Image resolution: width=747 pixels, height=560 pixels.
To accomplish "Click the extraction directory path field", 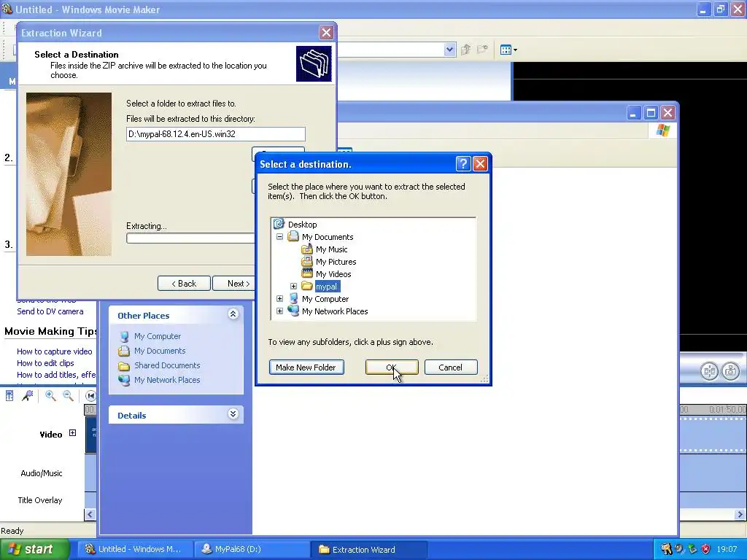I will click(216, 134).
